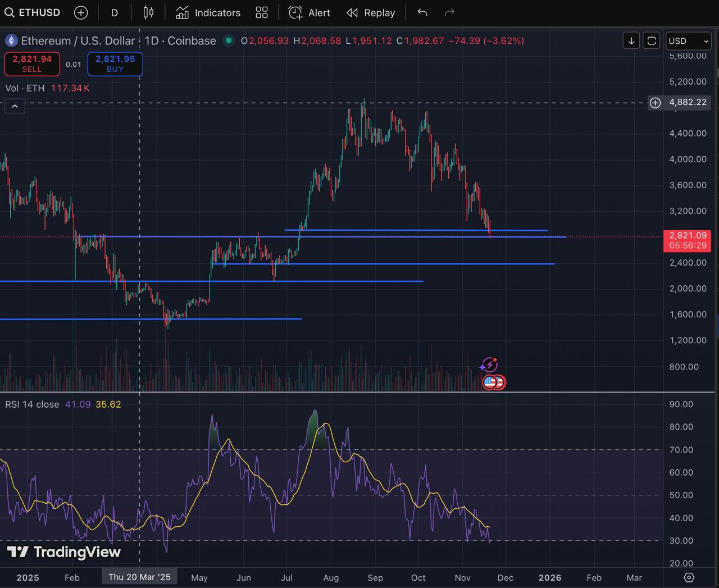The height and width of the screenshot is (588, 719).
Task: Click the undo arrow
Action: [422, 12]
